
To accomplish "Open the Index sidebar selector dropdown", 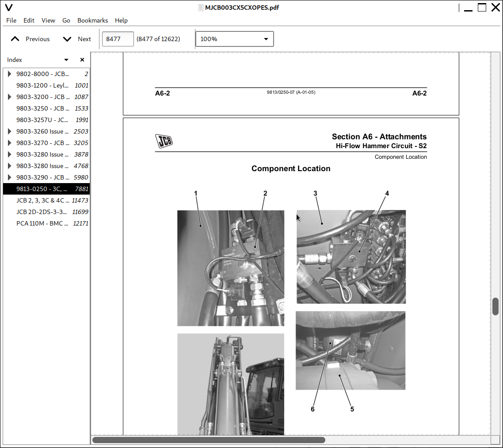I will coord(66,60).
